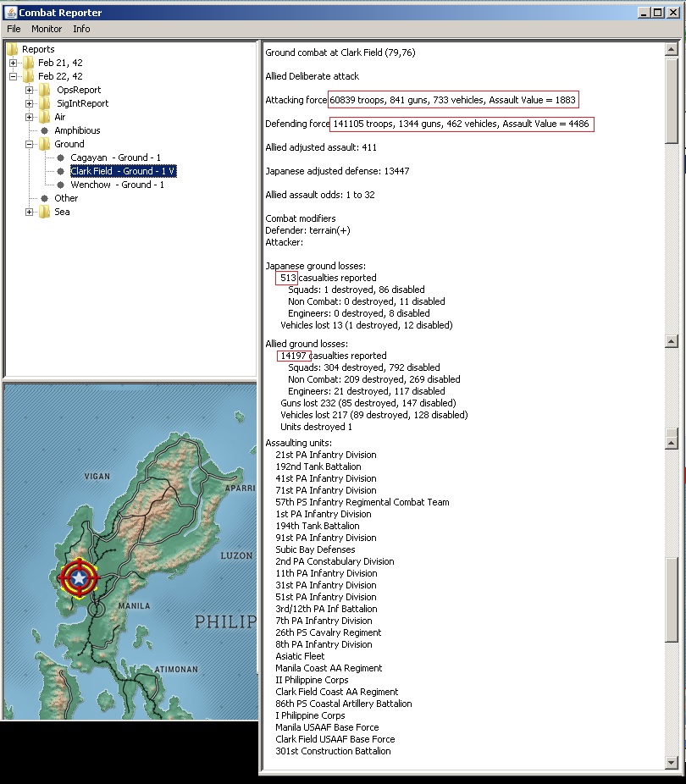Click the VIGAN label on the map

[97, 477]
